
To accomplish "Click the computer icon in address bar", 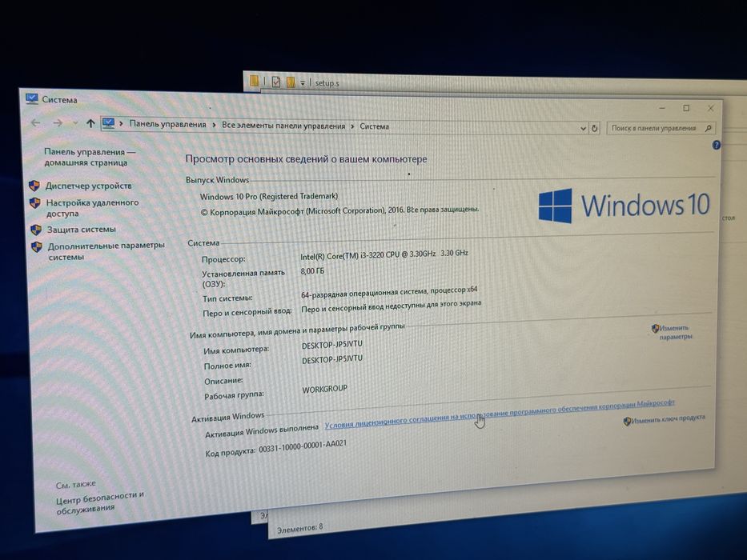I will click(x=108, y=123).
